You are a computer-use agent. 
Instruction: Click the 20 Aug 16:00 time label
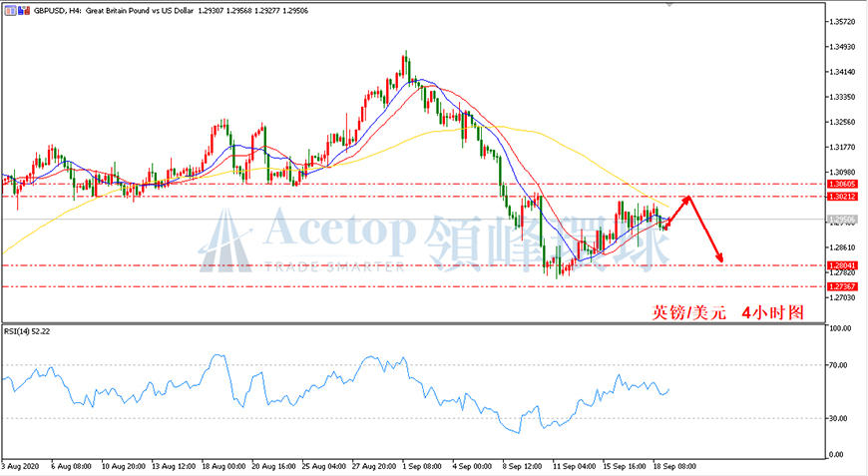273,467
